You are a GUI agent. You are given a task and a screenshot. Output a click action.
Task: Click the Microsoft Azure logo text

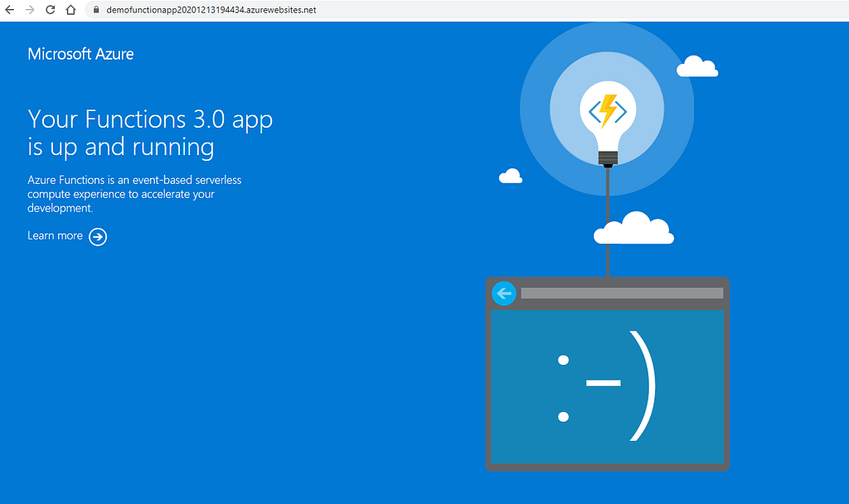coord(80,54)
